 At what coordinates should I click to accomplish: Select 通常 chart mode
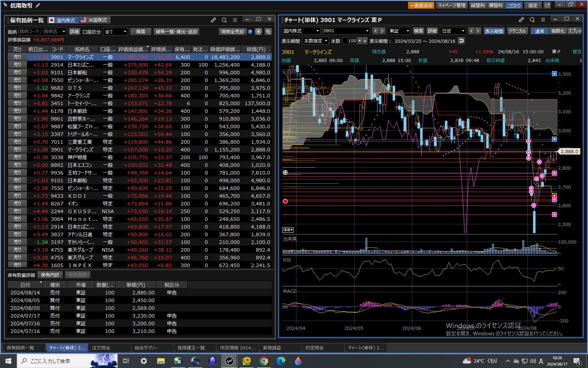[x=539, y=31]
